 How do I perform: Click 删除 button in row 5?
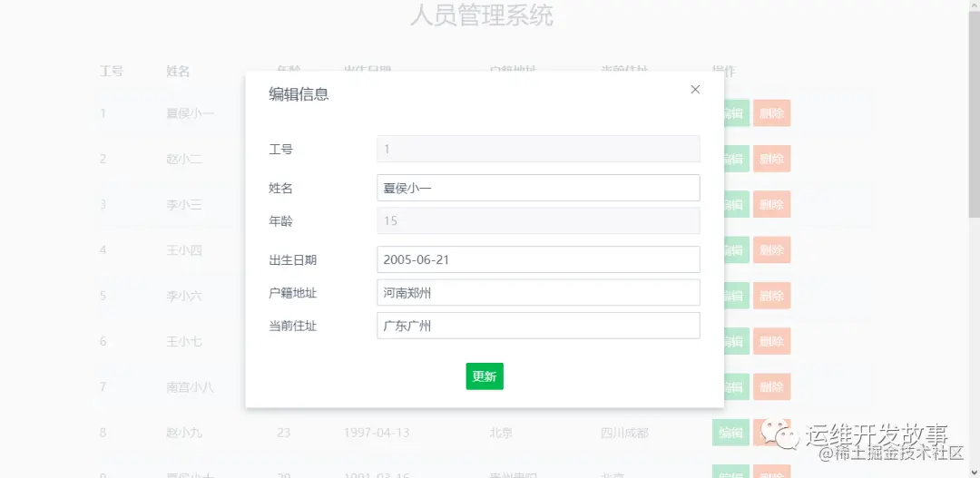[772, 296]
